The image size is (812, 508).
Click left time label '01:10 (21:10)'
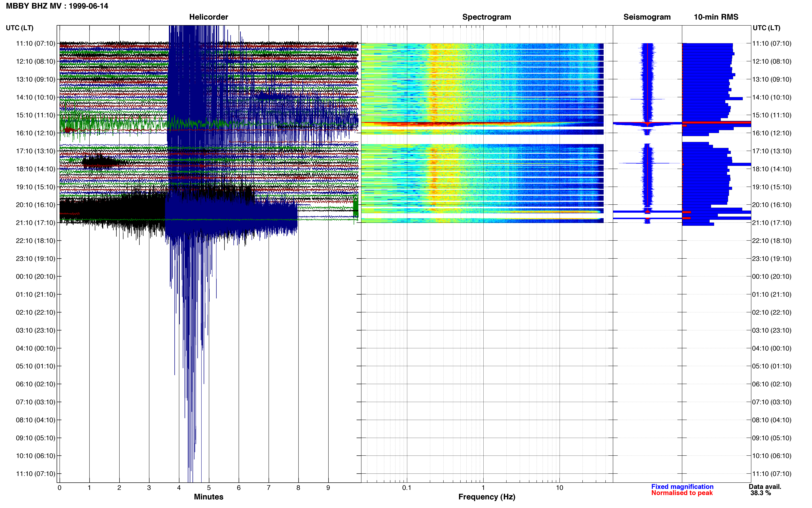(x=36, y=294)
